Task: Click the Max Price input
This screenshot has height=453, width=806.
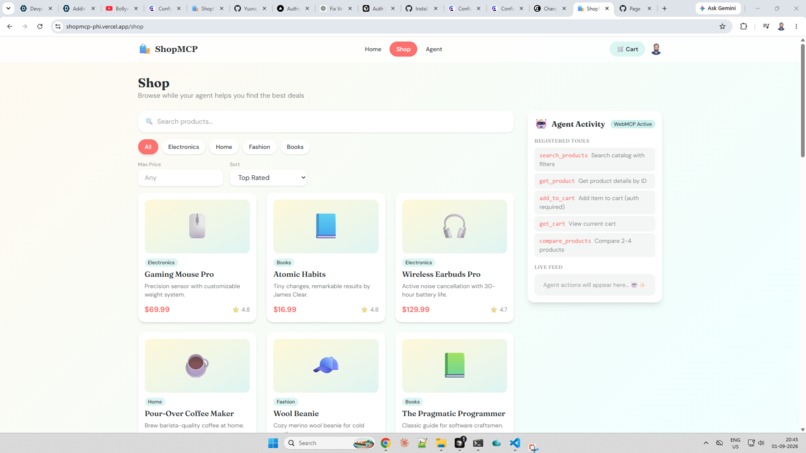Action: 180,178
